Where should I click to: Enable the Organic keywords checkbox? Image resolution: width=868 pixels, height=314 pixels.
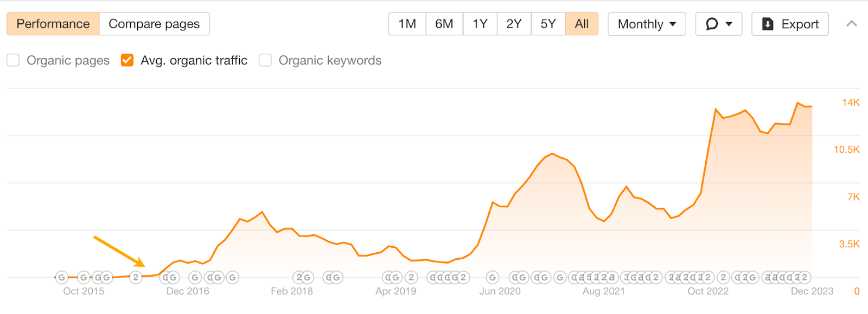(x=264, y=60)
